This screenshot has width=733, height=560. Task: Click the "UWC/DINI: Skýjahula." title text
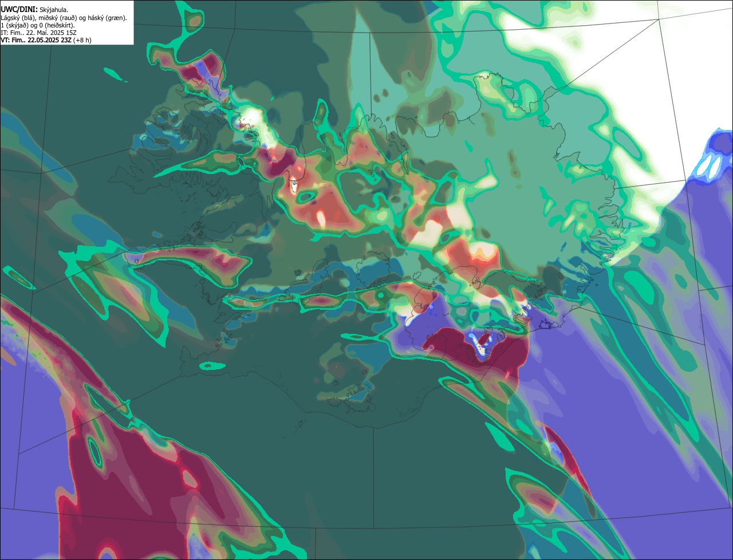34,9
